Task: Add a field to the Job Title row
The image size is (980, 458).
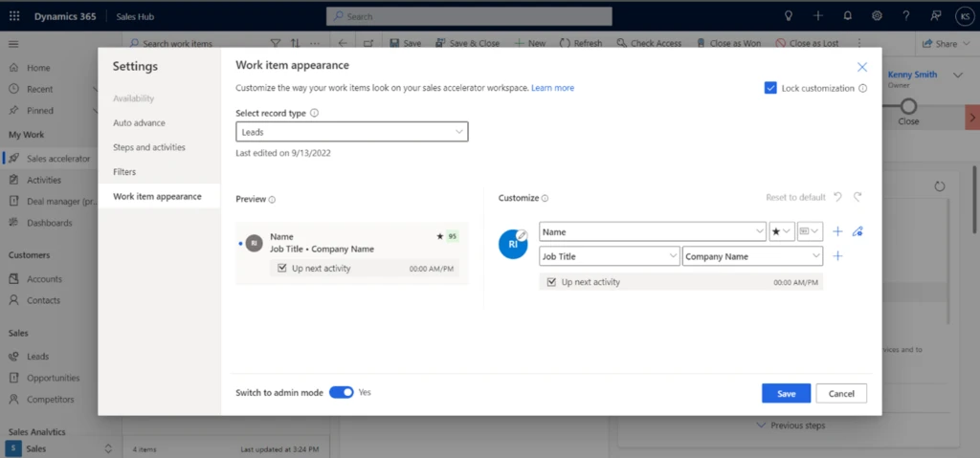Action: click(x=837, y=256)
